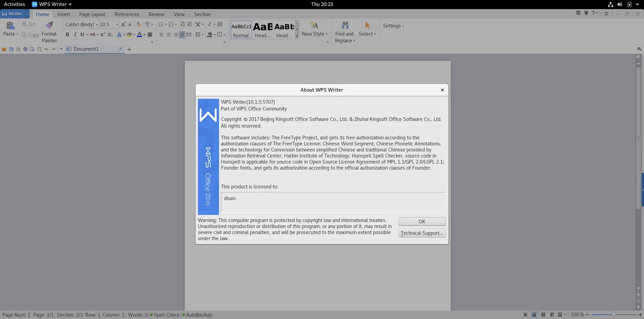Click the Shrink Font icon
This screenshot has height=319, width=644.
[130, 24]
